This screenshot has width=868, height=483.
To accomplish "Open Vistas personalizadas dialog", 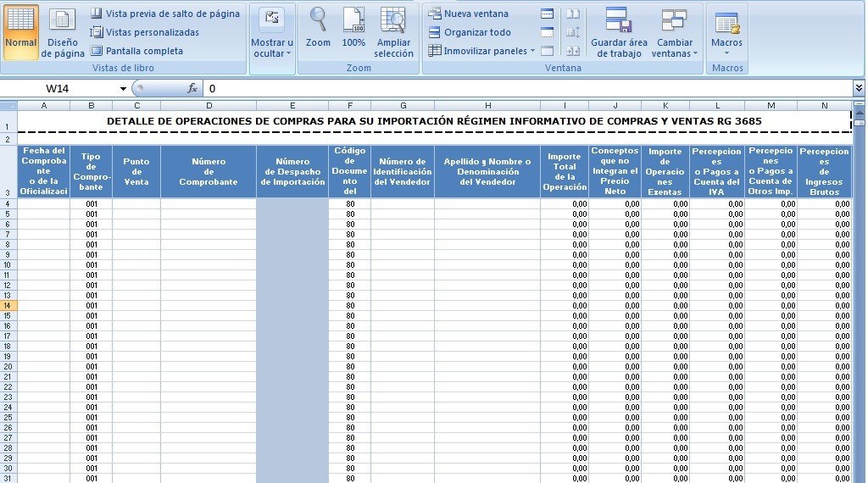I will pos(145,32).
